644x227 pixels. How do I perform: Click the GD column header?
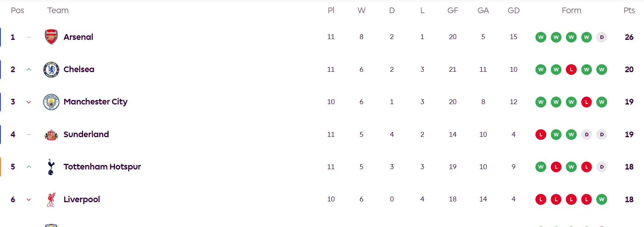(x=513, y=11)
